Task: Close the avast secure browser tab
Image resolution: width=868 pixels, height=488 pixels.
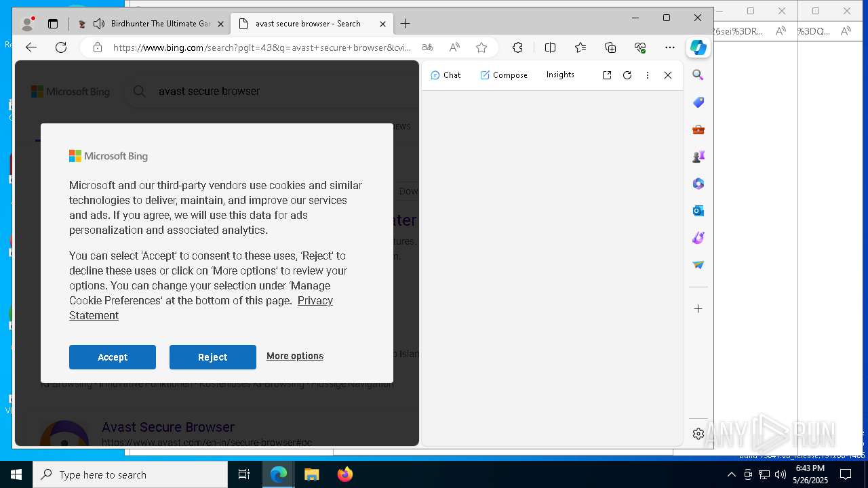Action: 382,24
